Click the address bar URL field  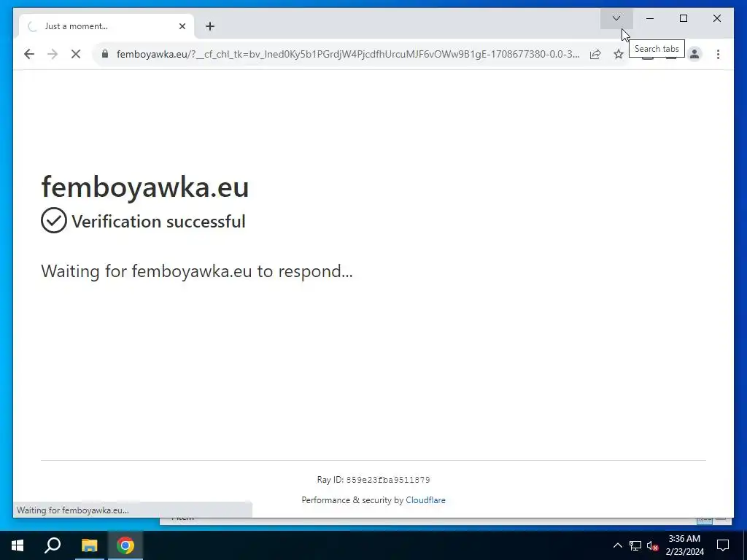(348, 54)
